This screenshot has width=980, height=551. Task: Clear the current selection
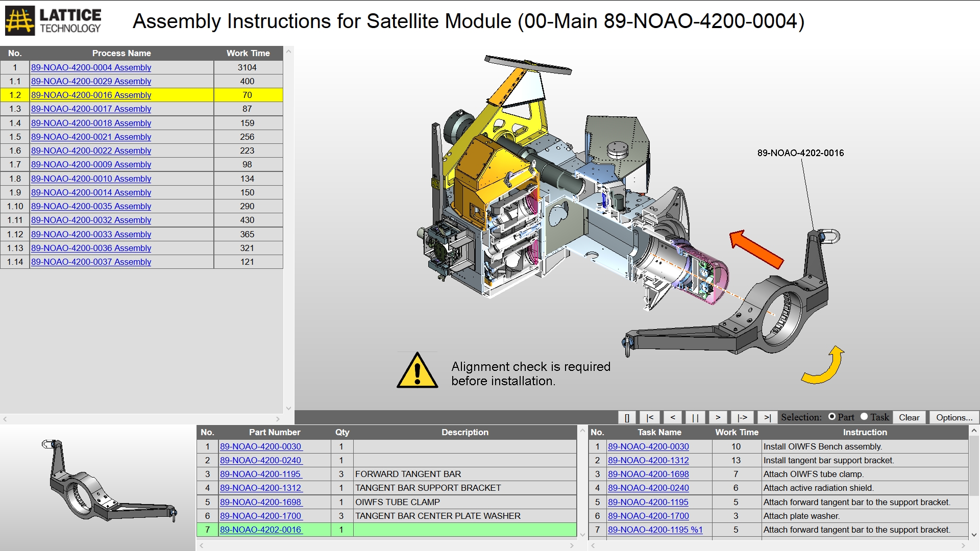coord(909,417)
